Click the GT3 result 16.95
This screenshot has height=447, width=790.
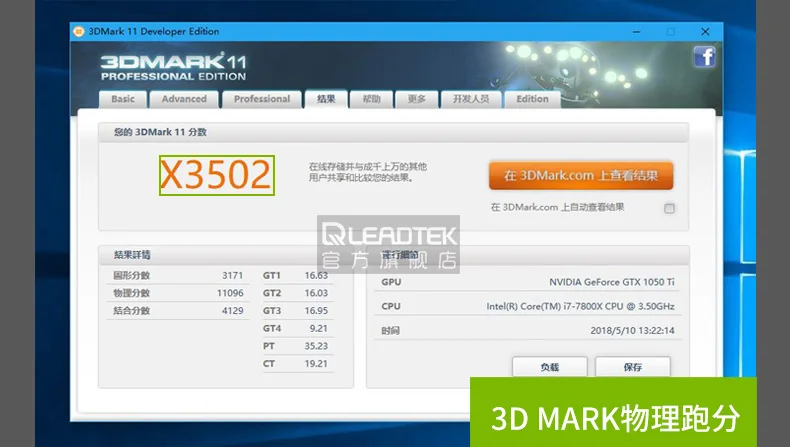pyautogui.click(x=316, y=310)
